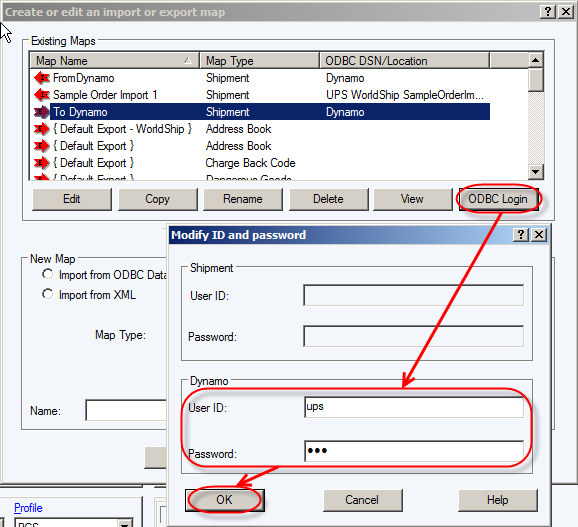The width and height of the screenshot is (578, 527).
Task: Select Import from ODBC Database radio button
Action: [x=47, y=274]
